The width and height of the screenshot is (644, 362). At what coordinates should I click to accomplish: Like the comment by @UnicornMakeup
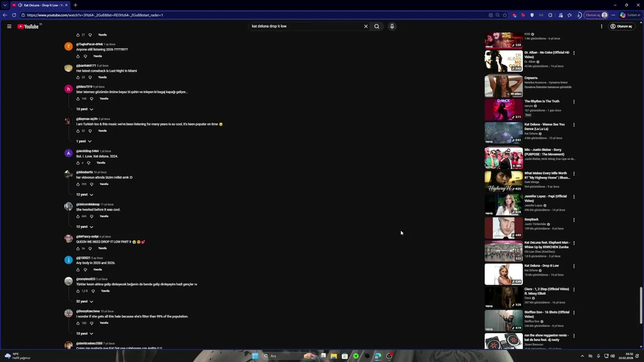(x=78, y=216)
